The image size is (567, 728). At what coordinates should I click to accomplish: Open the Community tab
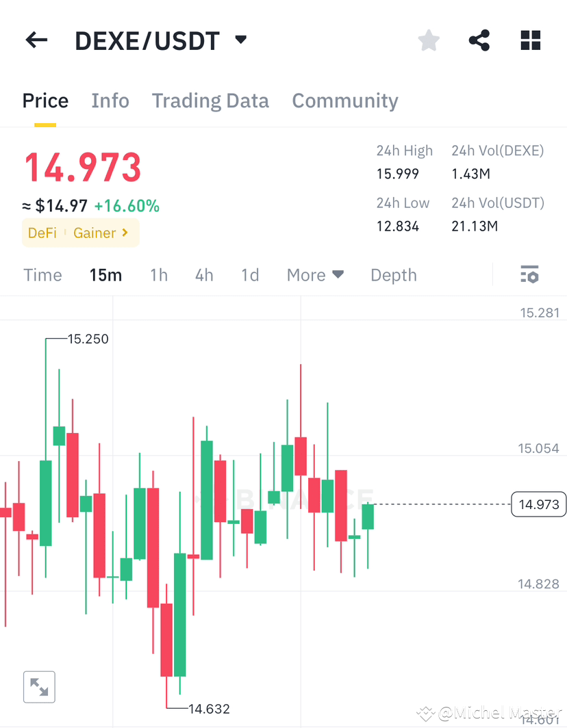[x=345, y=101]
